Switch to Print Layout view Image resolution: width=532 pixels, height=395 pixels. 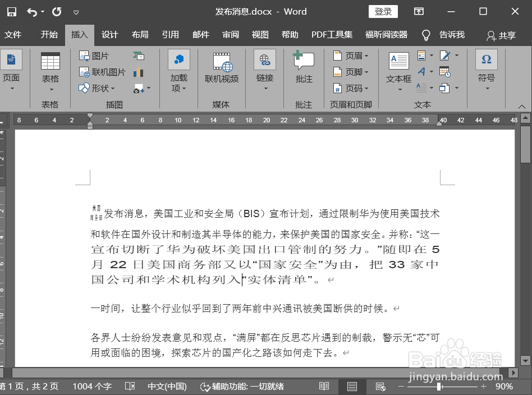[352, 387]
